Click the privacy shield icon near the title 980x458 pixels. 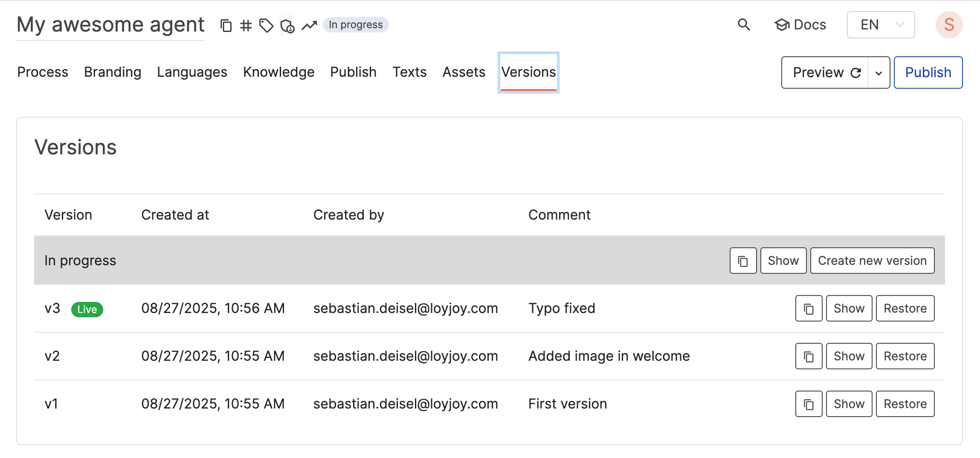(x=287, y=25)
